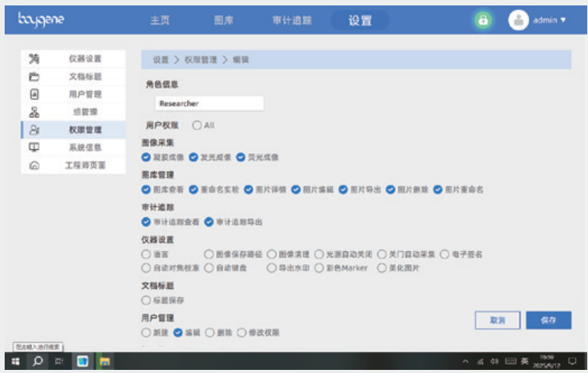Uncheck 编辑 user management permission
588x373 pixels.
point(178,333)
